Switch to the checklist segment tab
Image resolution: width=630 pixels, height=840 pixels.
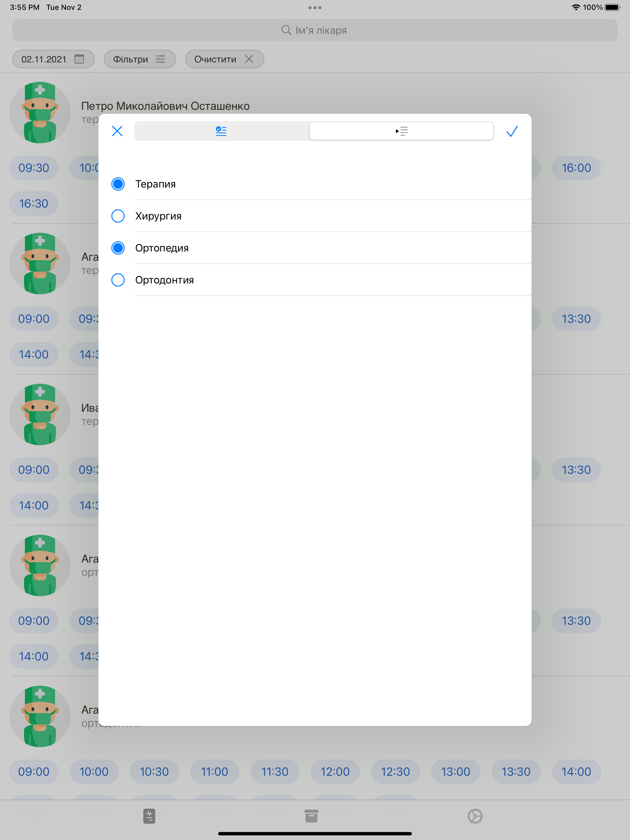[x=221, y=131]
